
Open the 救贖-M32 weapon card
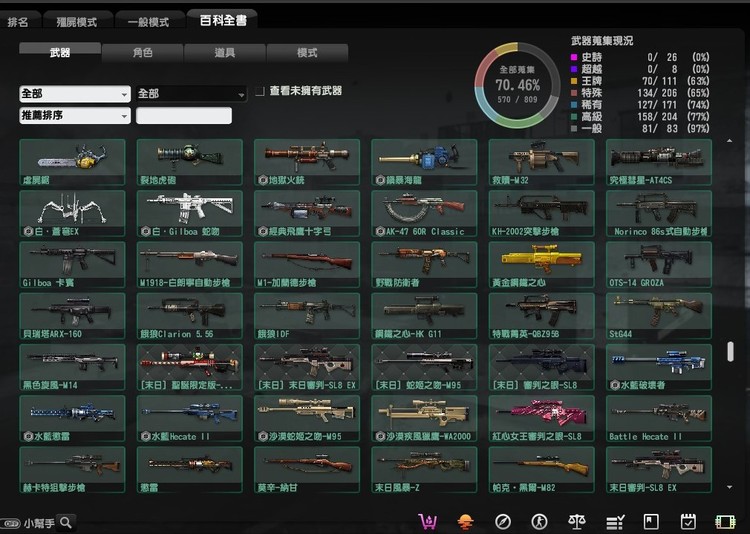point(541,162)
